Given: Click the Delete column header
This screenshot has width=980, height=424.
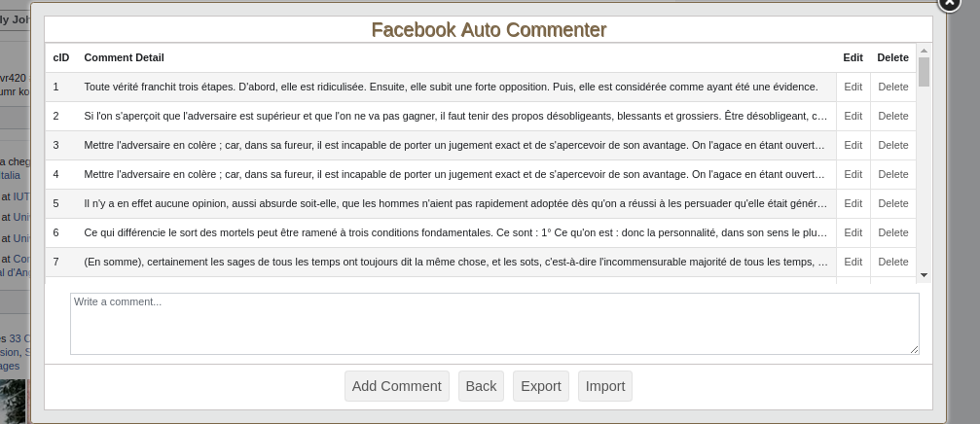Looking at the screenshot, I should point(893,57).
